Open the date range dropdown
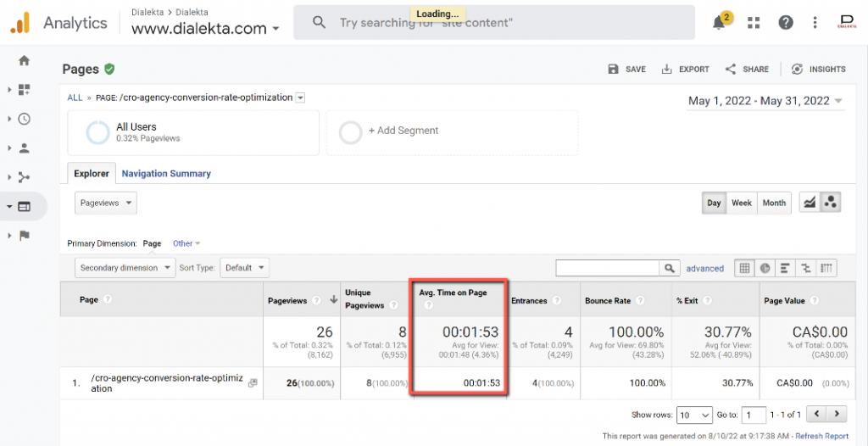Screen dimensions: 868x446 pyautogui.click(x=765, y=101)
